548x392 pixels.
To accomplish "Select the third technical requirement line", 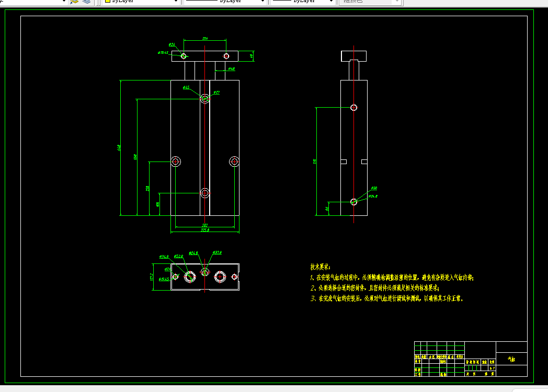I will tap(387, 298).
